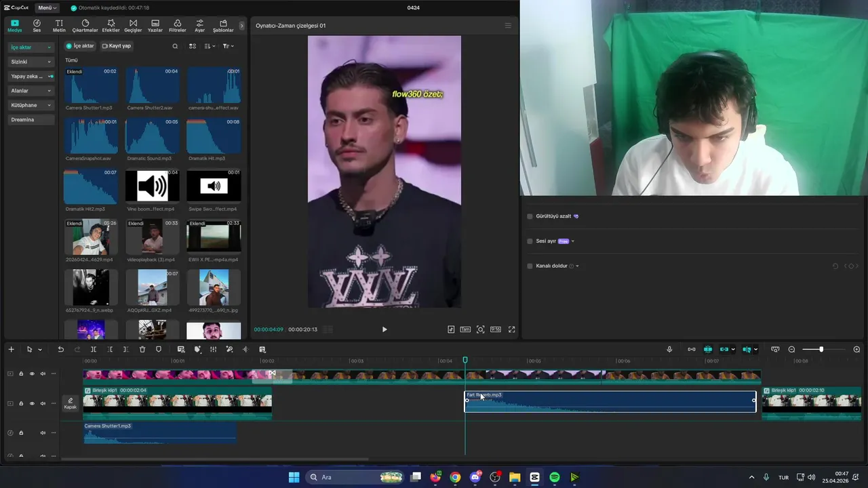The width and height of the screenshot is (868, 488).
Task: Click the undo arrow in timeline toolbar
Action: (x=60, y=350)
